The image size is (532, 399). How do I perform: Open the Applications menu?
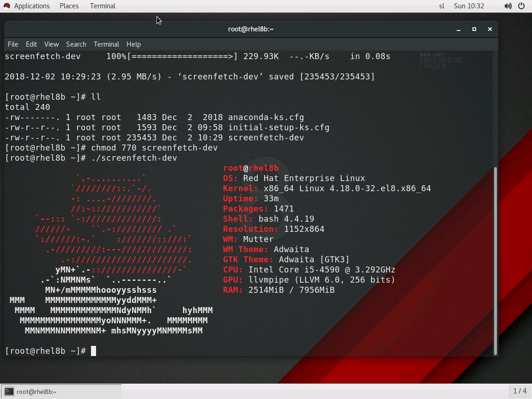point(31,6)
